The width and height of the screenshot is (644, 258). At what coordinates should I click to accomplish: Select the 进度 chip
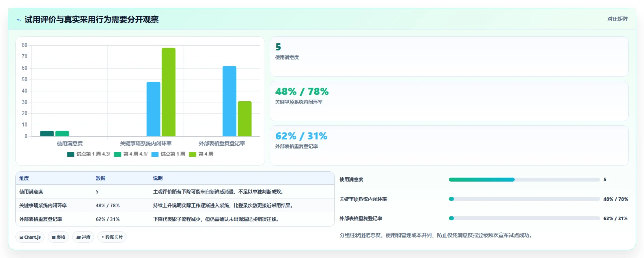point(83,237)
